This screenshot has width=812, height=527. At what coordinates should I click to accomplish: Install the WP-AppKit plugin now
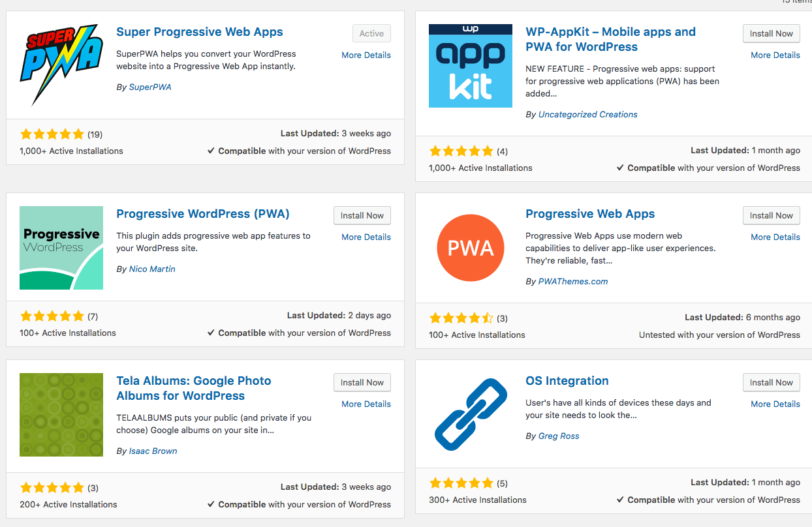coord(771,34)
